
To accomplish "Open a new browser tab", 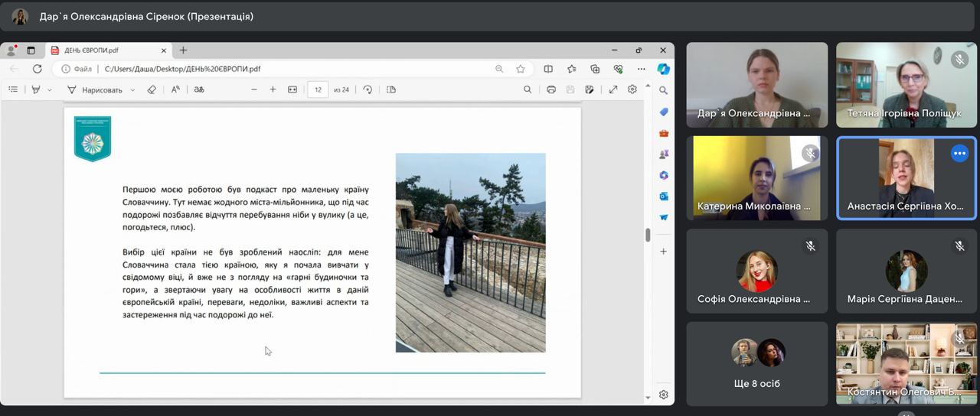I will [x=183, y=50].
